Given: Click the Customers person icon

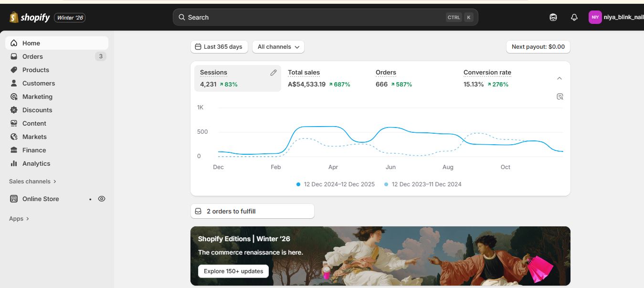Looking at the screenshot, I should (x=14, y=83).
